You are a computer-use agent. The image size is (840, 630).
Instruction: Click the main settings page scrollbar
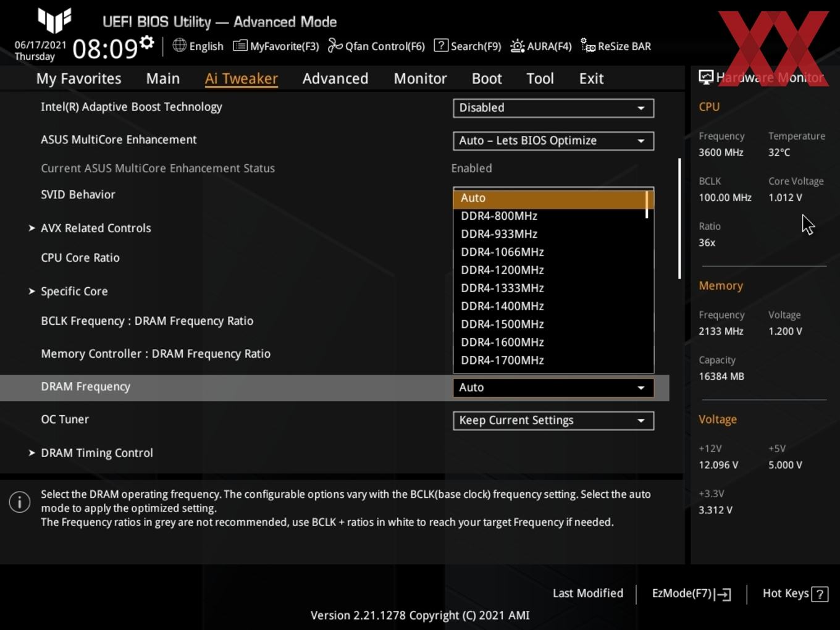[679, 219]
